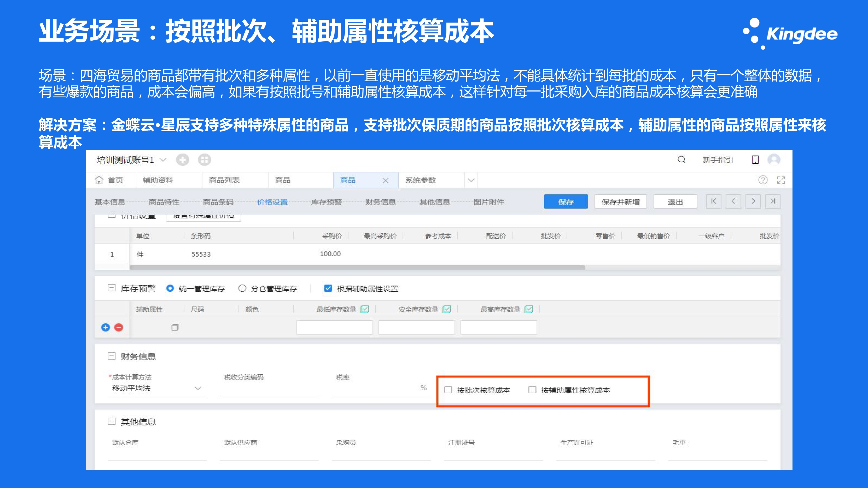Collapse the 财务信息 section
This screenshot has width=868, height=488.
coord(111,356)
